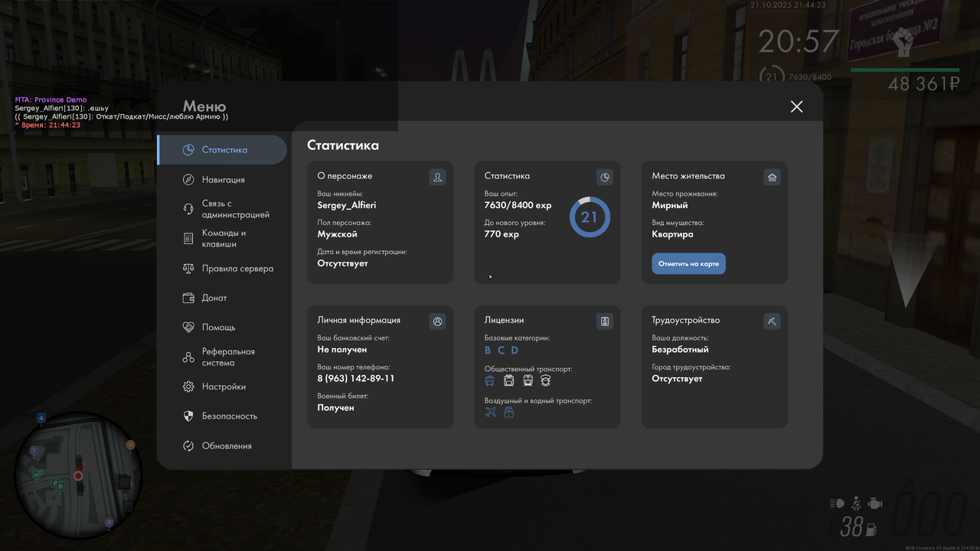Click the person icon on the О персонаже card

pyautogui.click(x=437, y=177)
